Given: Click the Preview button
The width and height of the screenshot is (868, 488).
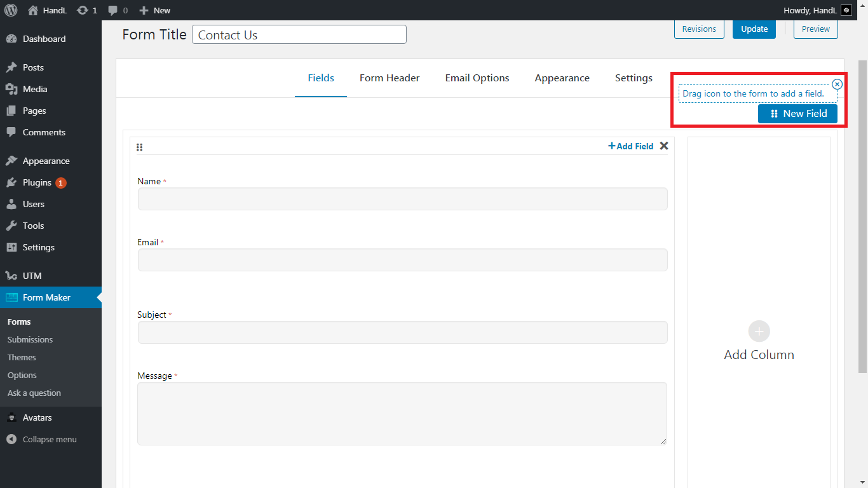Looking at the screenshot, I should point(815,29).
